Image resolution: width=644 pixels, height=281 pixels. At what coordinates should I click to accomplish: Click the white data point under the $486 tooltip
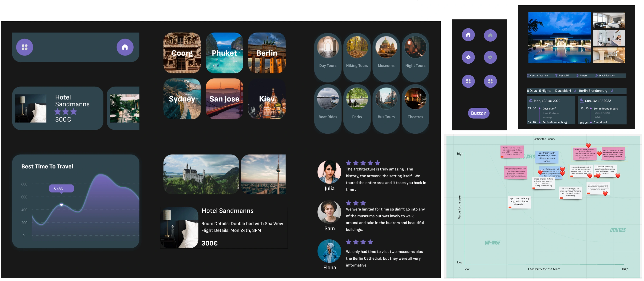click(61, 205)
